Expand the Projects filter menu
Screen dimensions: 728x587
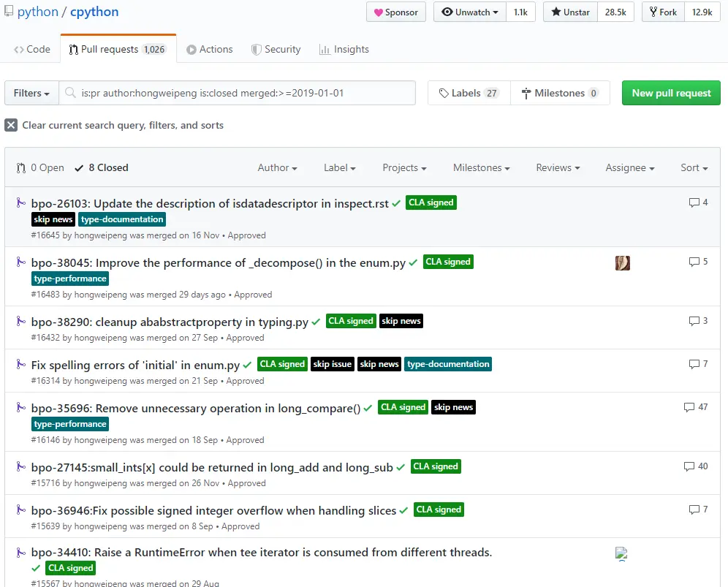pos(404,167)
